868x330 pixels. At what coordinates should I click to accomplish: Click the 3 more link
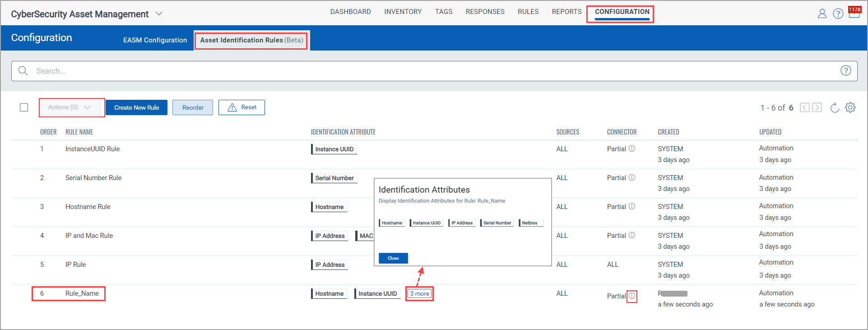419,293
